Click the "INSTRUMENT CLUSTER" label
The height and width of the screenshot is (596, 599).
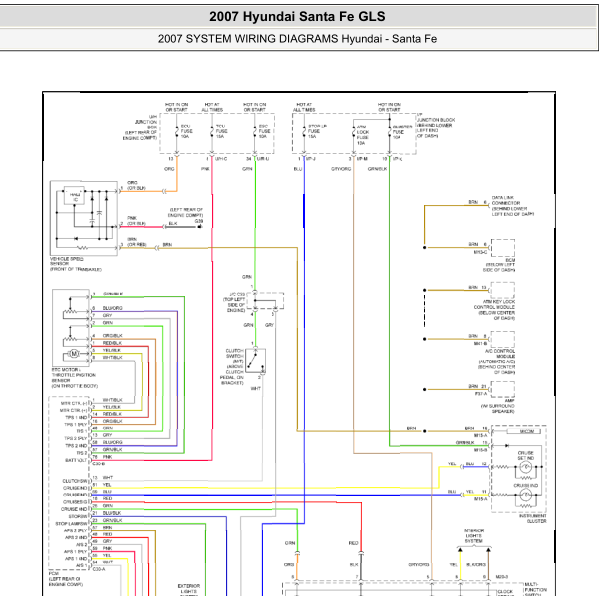533,518
